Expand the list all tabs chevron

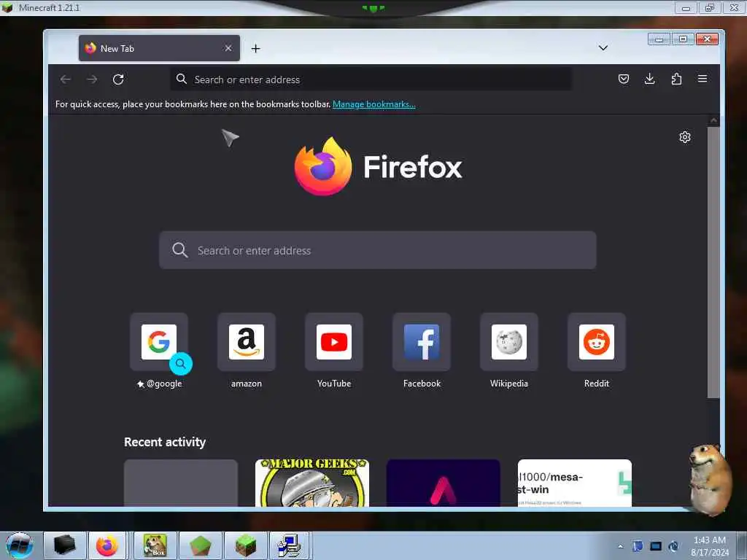[603, 48]
